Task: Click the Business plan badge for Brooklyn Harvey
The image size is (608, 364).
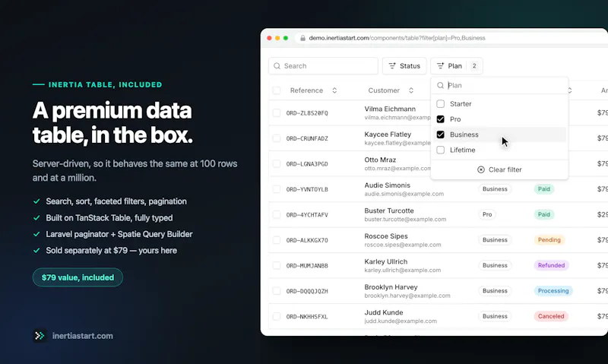Action: 495,291
